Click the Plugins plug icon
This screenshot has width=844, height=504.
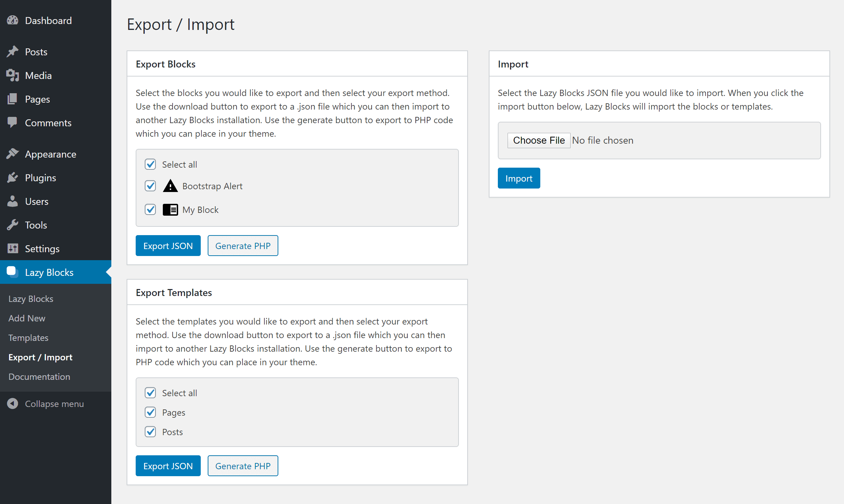[x=13, y=177]
